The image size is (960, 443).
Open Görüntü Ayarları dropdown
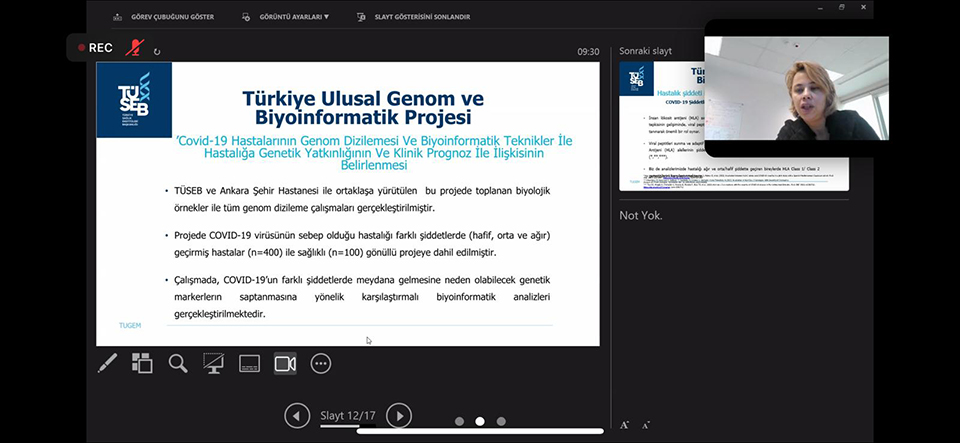point(294,17)
